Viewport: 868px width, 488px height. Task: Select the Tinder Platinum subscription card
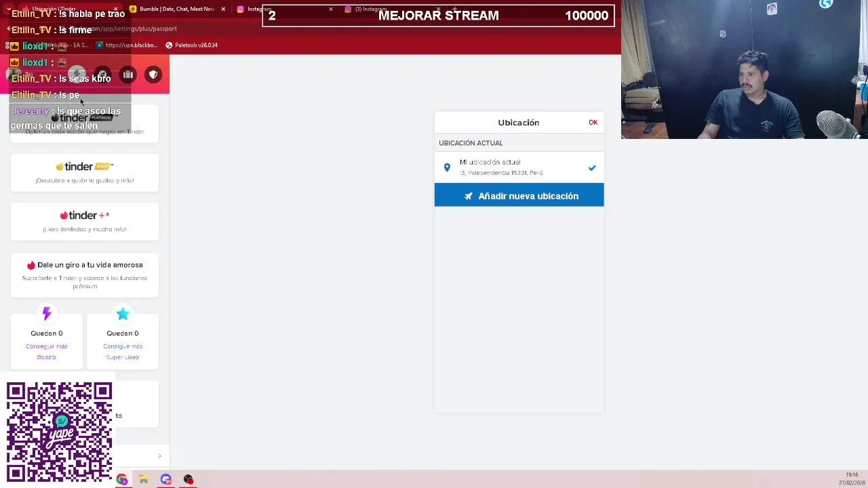[85, 123]
